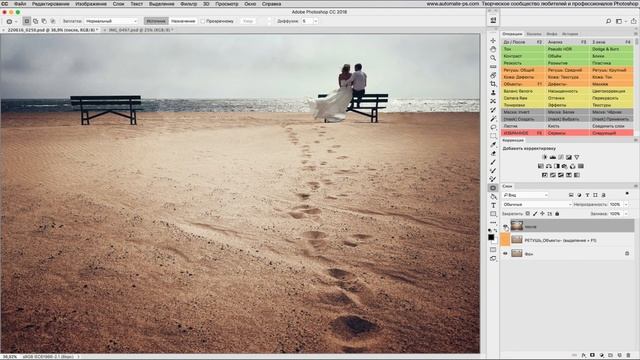The image size is (640, 360).
Task: Open the opacity slider dropdown arrow
Action: coord(626,204)
